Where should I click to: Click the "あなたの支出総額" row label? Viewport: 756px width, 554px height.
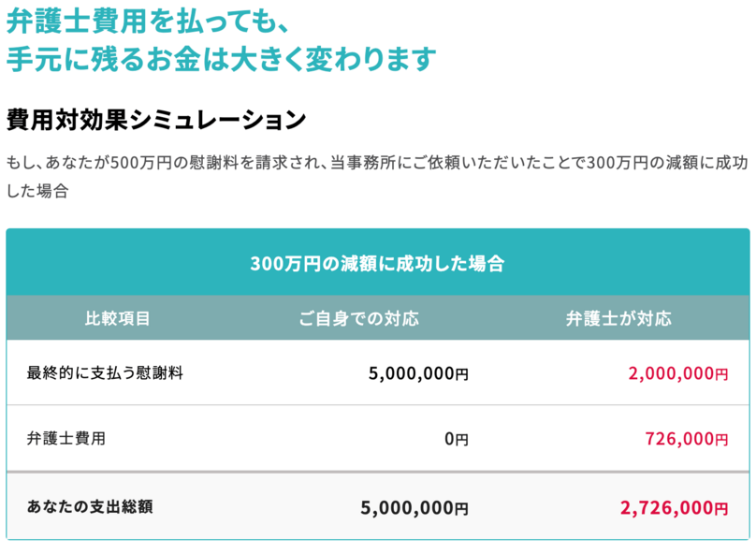pos(90,507)
